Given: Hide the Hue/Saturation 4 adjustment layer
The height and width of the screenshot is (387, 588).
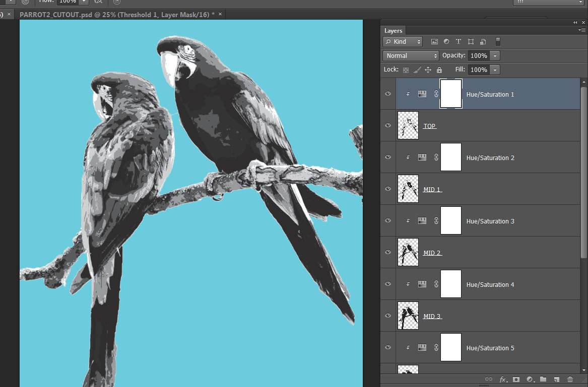Looking at the screenshot, I should tap(388, 284).
